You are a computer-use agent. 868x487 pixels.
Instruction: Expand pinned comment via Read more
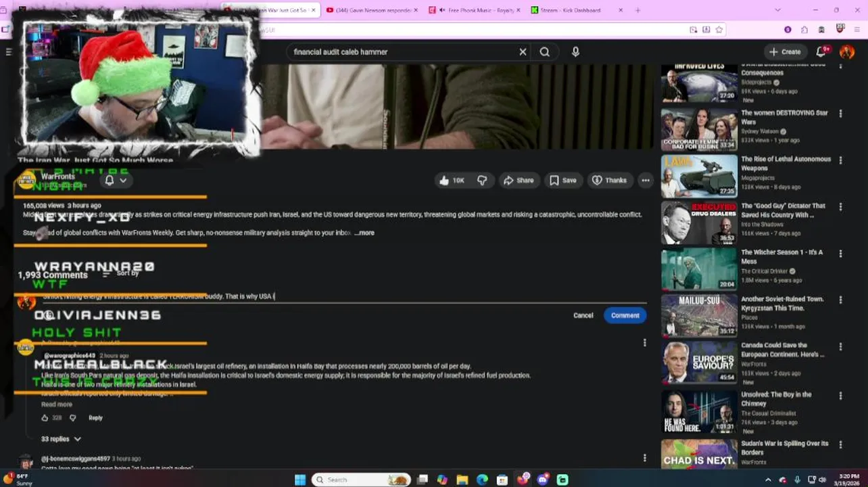pyautogui.click(x=57, y=404)
